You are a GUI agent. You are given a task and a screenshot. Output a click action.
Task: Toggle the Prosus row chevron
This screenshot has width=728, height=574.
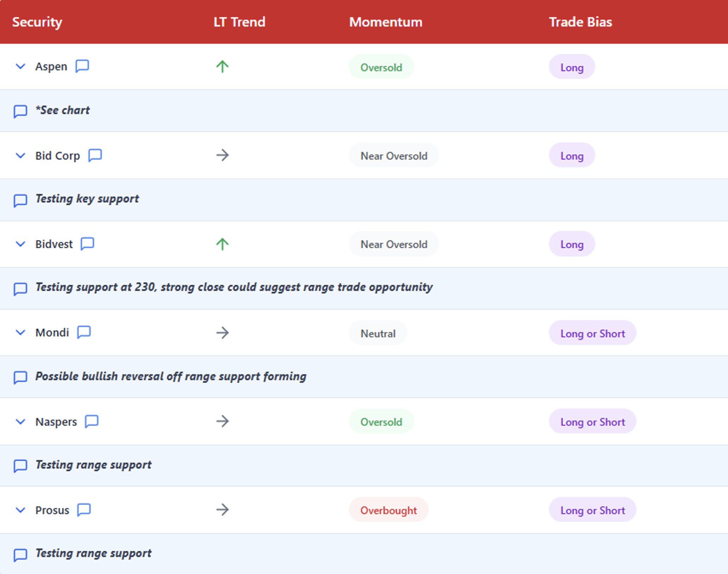click(x=20, y=510)
